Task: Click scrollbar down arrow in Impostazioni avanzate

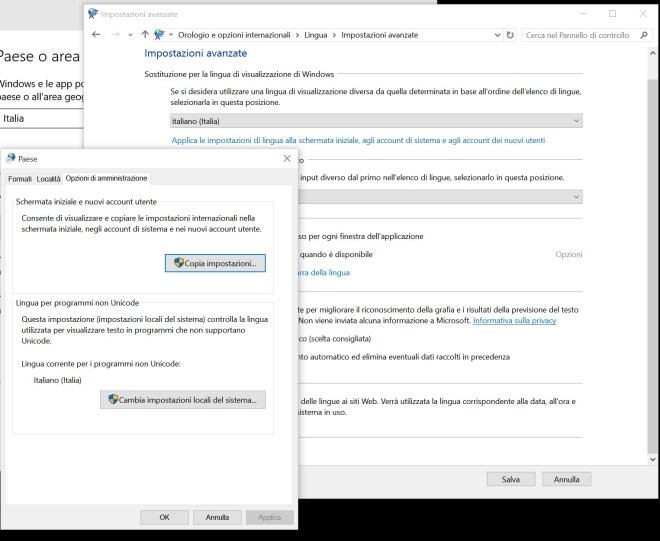Action: point(652,459)
